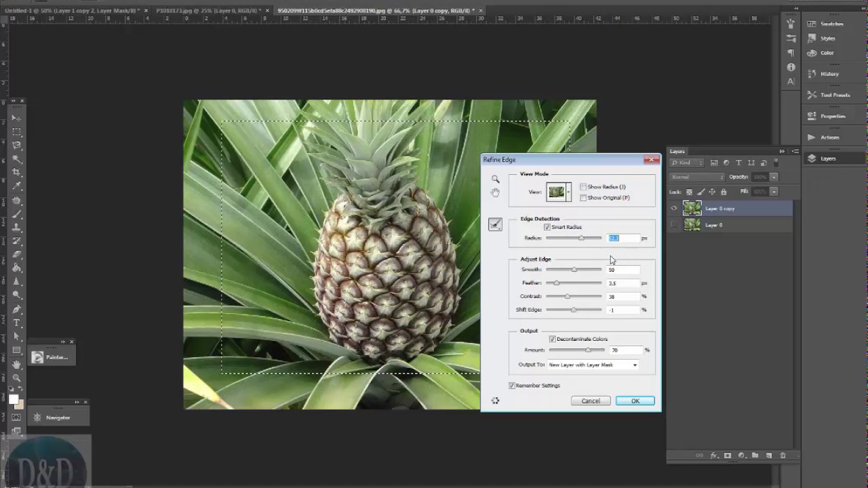Switch to the P10101/3.jpg document tab

210,11
